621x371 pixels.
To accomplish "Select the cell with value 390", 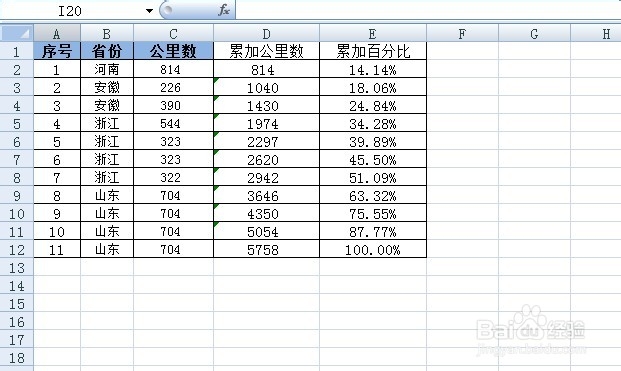I will [173, 105].
